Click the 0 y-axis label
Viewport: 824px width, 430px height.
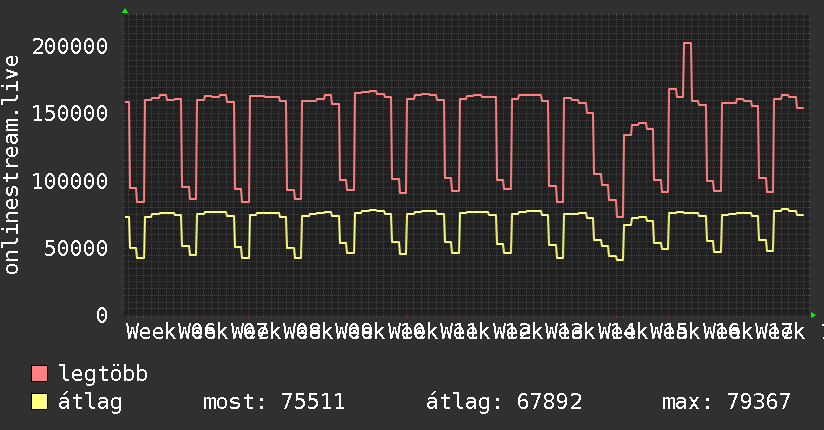(102, 315)
